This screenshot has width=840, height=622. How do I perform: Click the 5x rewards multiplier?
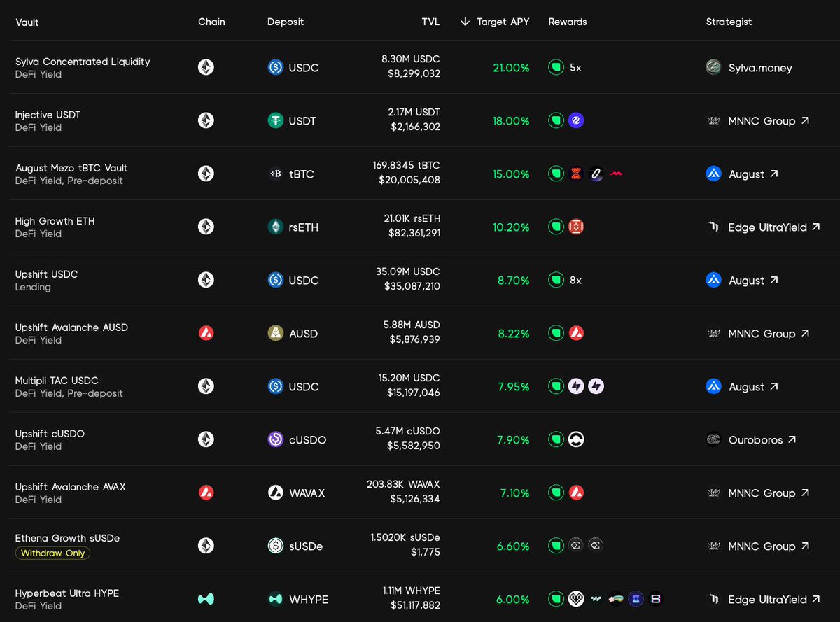click(575, 68)
